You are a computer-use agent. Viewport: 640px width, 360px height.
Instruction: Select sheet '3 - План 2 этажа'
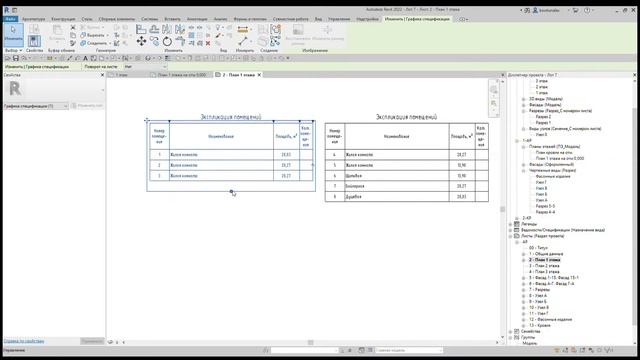tap(544, 266)
